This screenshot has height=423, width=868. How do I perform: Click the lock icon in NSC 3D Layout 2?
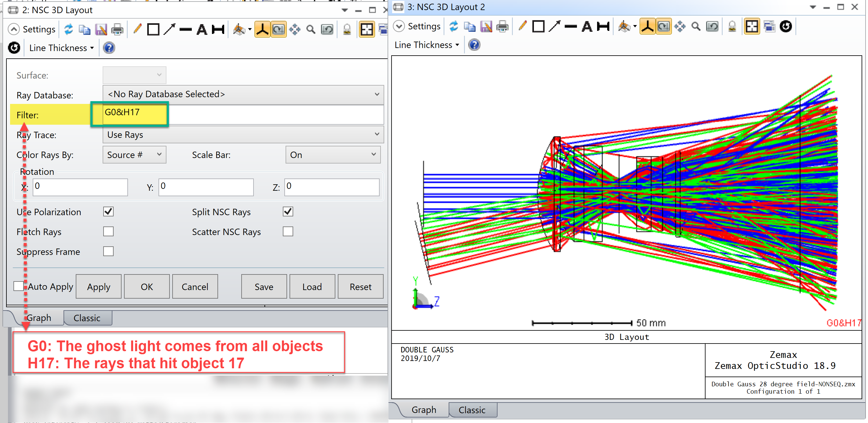pos(732,26)
